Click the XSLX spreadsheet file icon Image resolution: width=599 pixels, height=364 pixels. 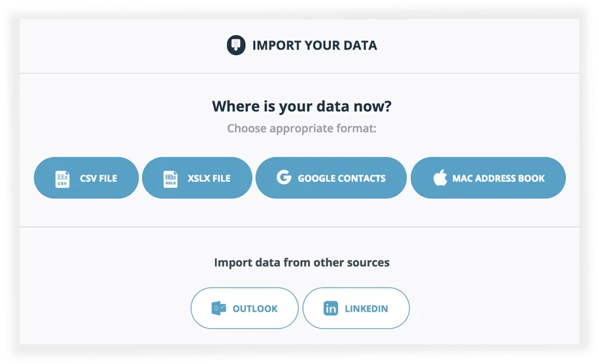click(x=171, y=179)
